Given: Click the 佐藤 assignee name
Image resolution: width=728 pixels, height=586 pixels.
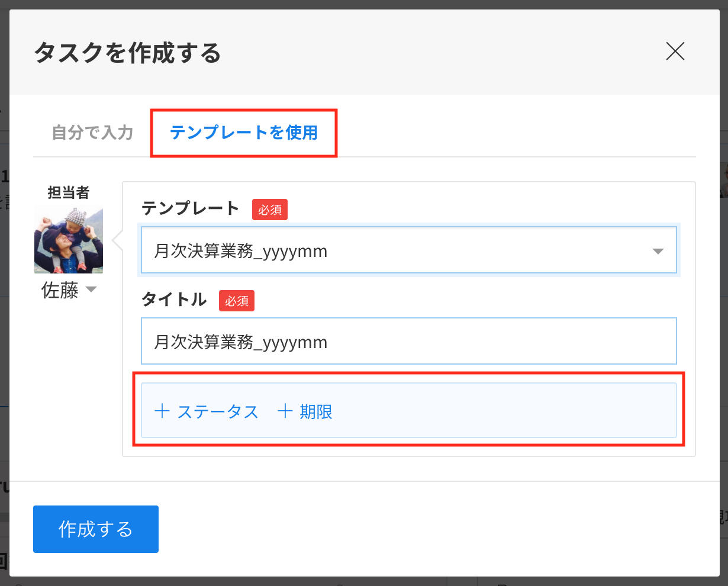Looking at the screenshot, I should coord(60,290).
